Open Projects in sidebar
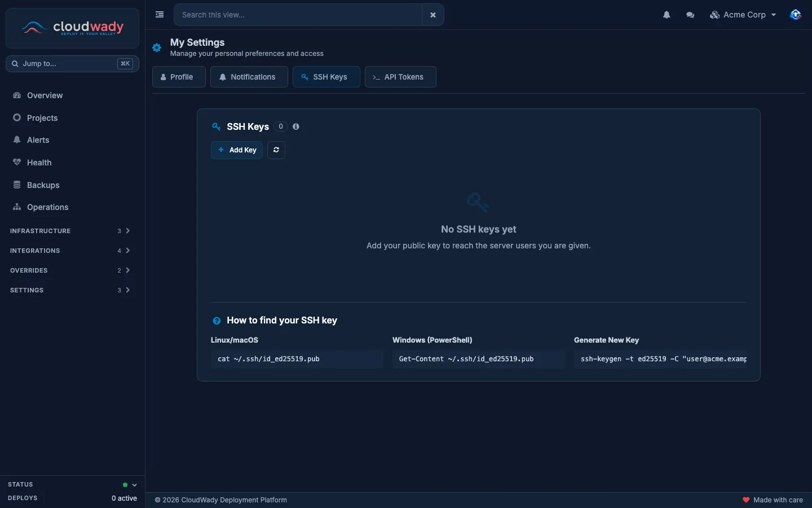 click(72, 118)
